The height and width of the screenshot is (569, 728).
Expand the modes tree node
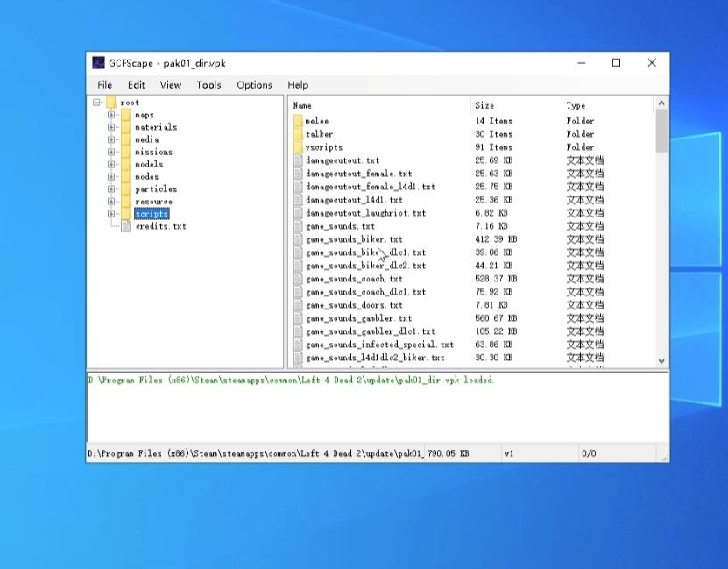click(111, 176)
